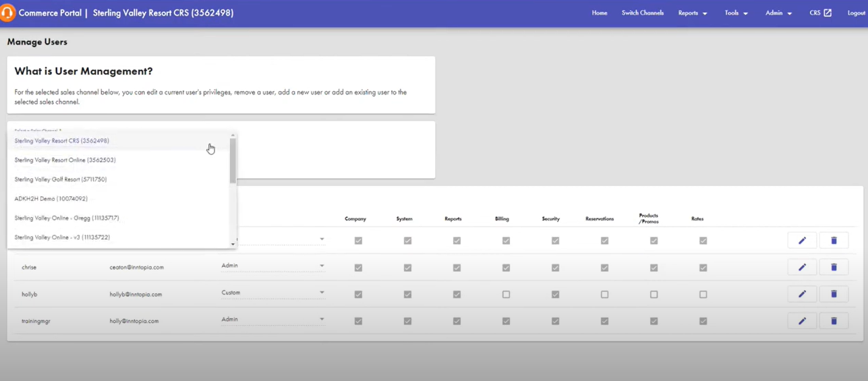
Task: Click email ceaton@inntopia.com
Action: (137, 267)
